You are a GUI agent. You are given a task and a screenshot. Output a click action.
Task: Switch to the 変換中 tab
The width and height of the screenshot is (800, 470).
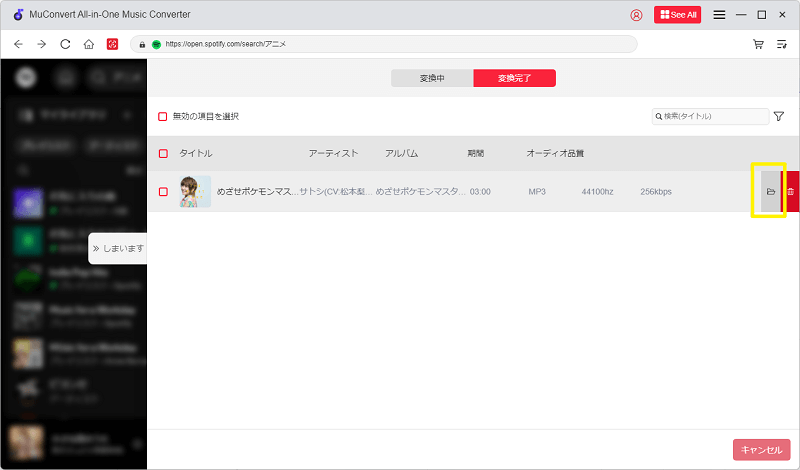[x=432, y=78]
